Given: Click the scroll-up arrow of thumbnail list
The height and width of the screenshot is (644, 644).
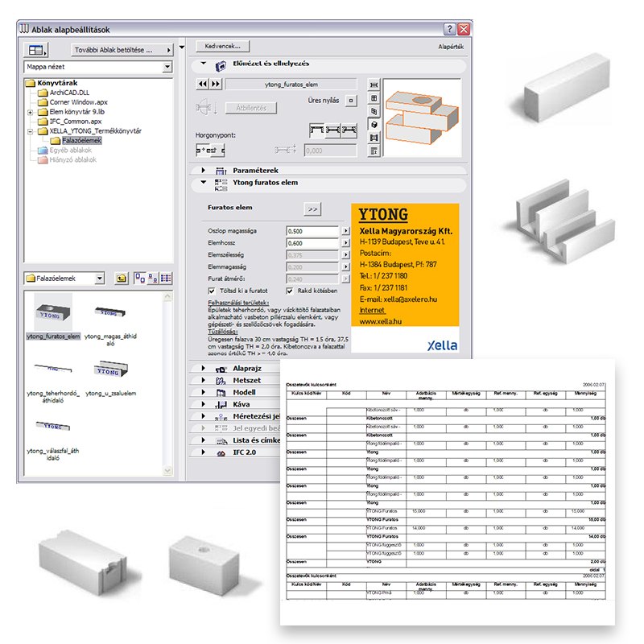Looking at the screenshot, I should click(167, 296).
